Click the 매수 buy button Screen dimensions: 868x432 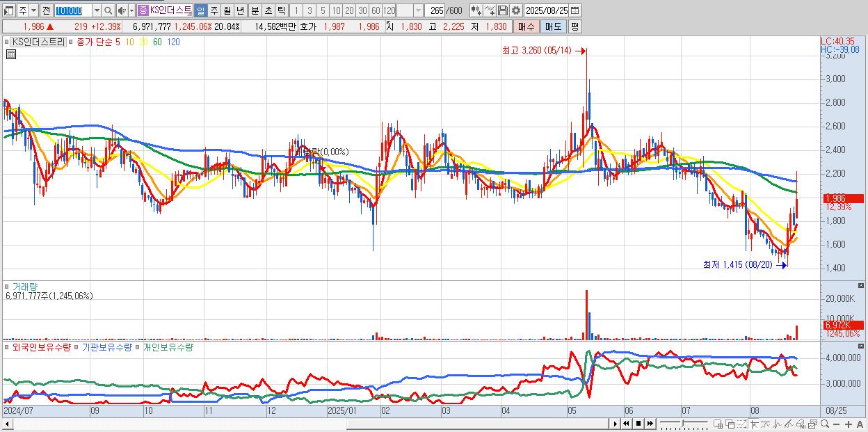pos(527,26)
